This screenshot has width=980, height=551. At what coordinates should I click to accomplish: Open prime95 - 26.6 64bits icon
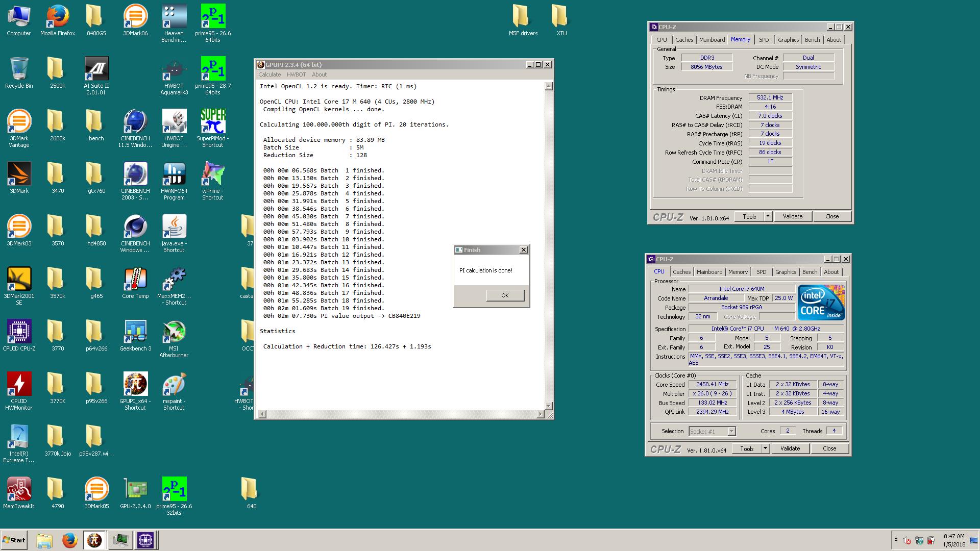[213, 23]
